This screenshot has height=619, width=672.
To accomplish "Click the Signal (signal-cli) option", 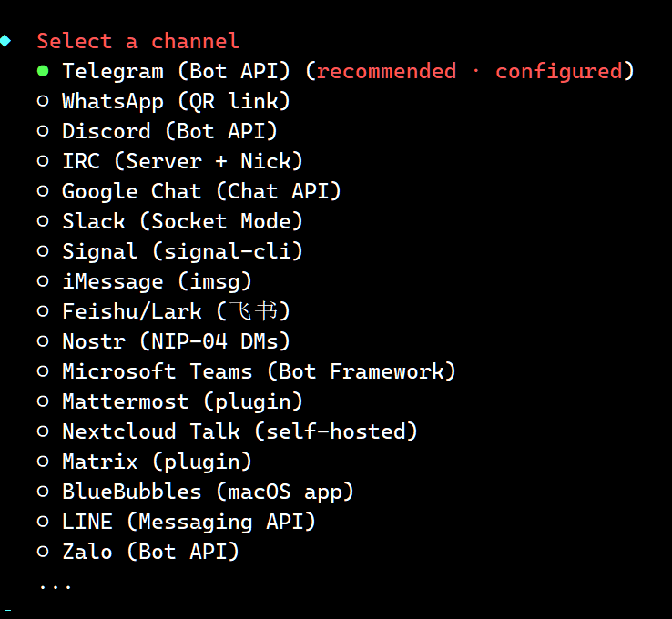I will point(182,251).
